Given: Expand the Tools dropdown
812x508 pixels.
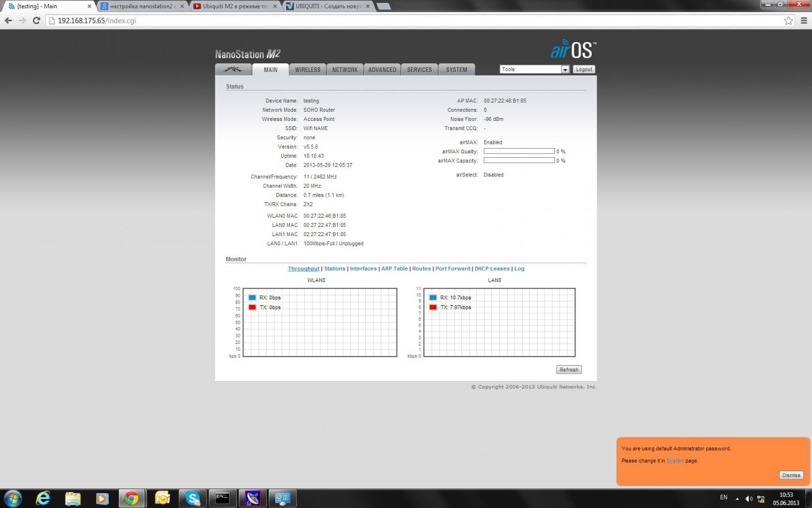Looking at the screenshot, I should (x=535, y=69).
